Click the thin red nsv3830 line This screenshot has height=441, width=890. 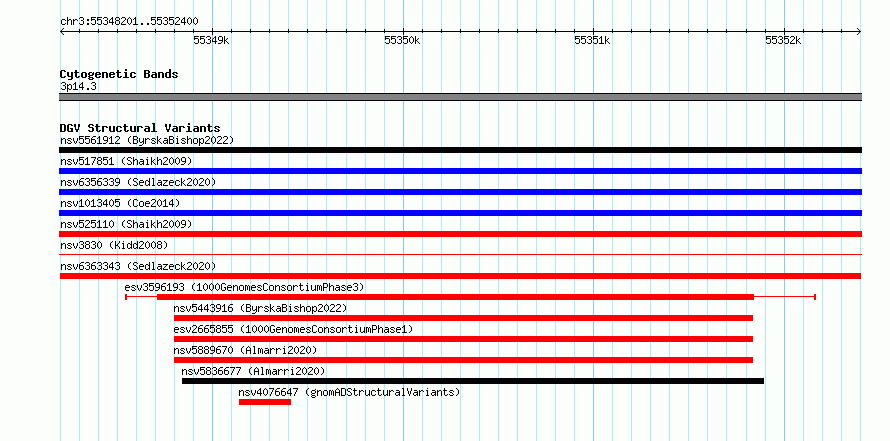pyautogui.click(x=460, y=255)
